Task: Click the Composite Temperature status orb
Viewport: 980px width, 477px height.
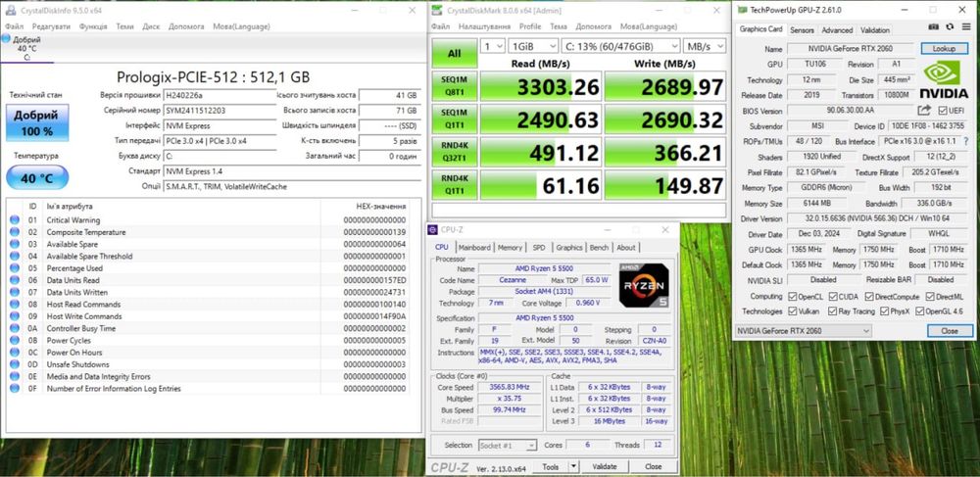Action: pos(15,231)
